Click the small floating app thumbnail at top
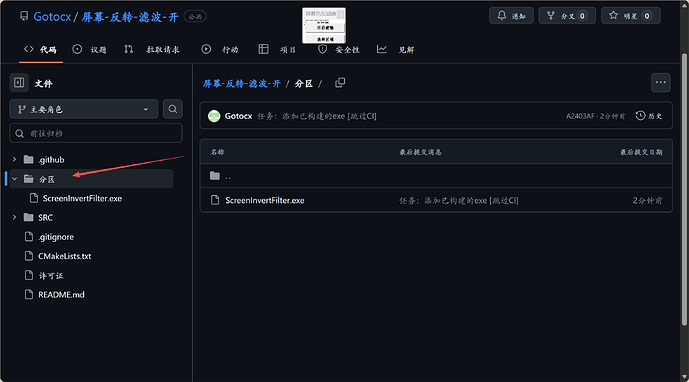This screenshot has height=382, width=689. click(x=324, y=25)
